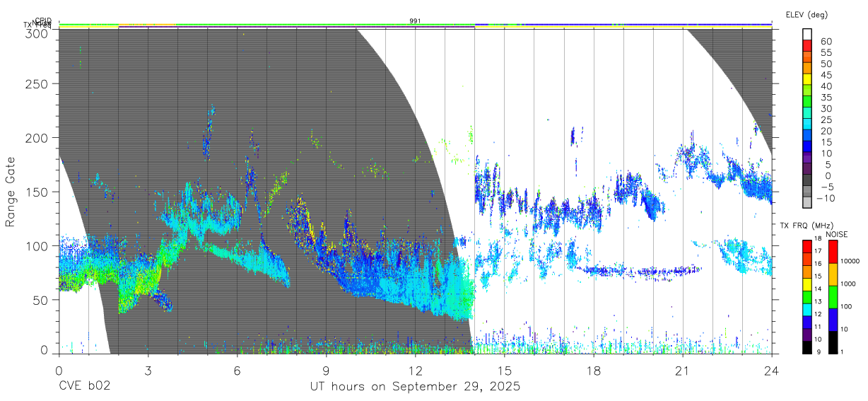This screenshot has width=868, height=401.
Task: Click the yellow 45 degree elevation swatch
Action: (807, 80)
